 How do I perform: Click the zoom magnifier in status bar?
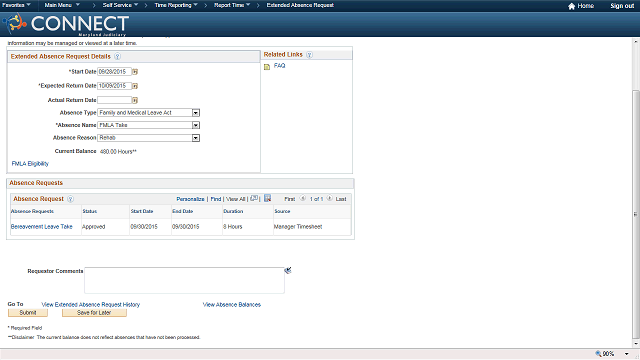pyautogui.click(x=598, y=354)
